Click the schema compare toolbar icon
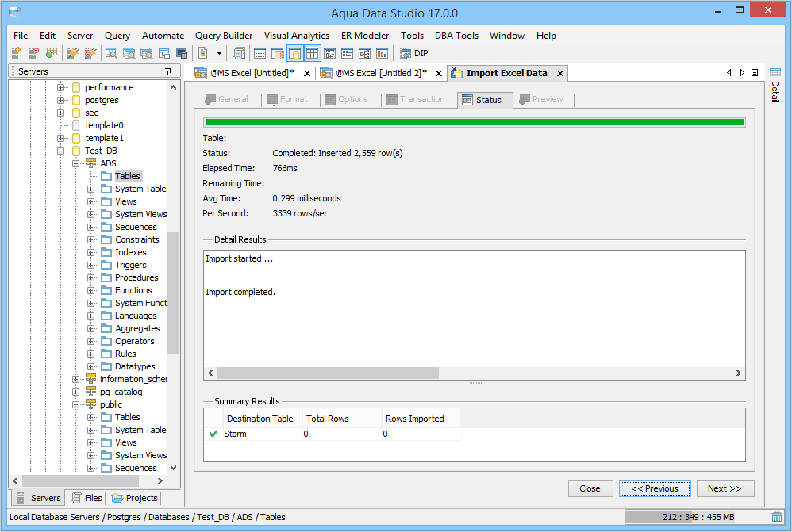The image size is (792, 532). [x=330, y=53]
